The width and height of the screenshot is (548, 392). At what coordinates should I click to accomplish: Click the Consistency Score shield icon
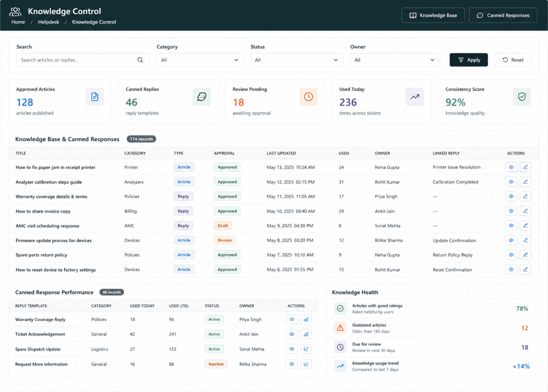(x=522, y=97)
